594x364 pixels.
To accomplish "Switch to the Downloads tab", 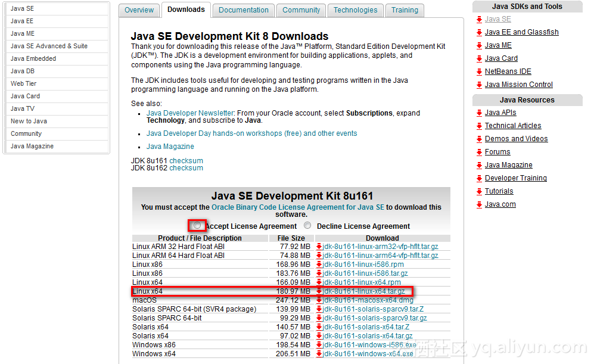I will (186, 10).
